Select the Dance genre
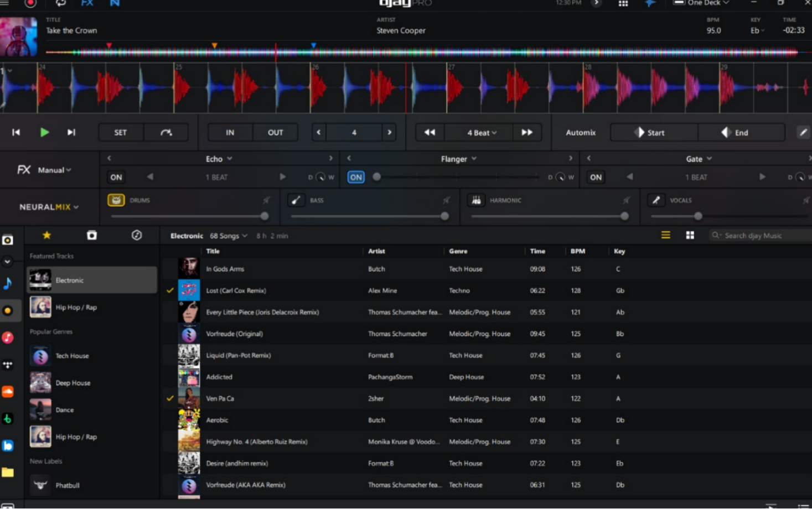The image size is (812, 509). [x=92, y=410]
